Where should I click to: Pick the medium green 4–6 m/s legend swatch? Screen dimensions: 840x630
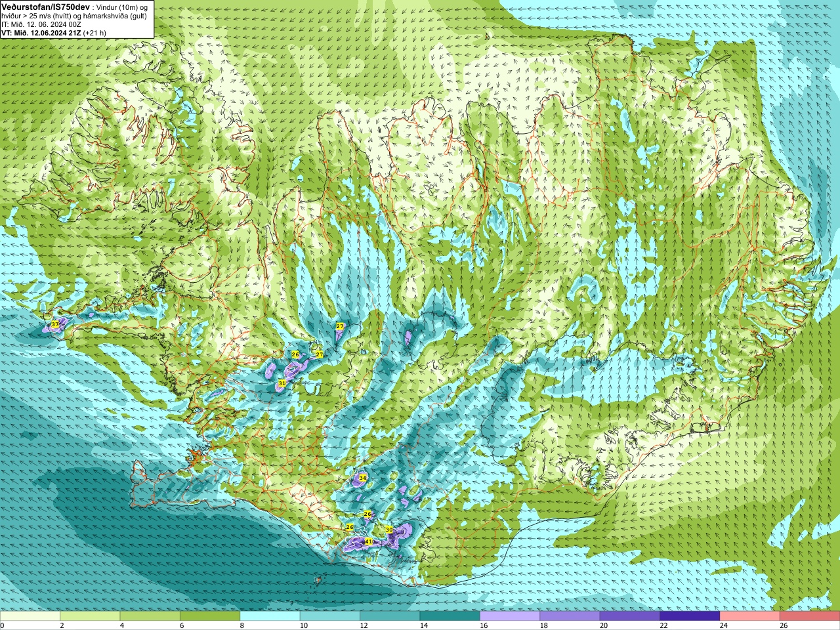click(150, 616)
